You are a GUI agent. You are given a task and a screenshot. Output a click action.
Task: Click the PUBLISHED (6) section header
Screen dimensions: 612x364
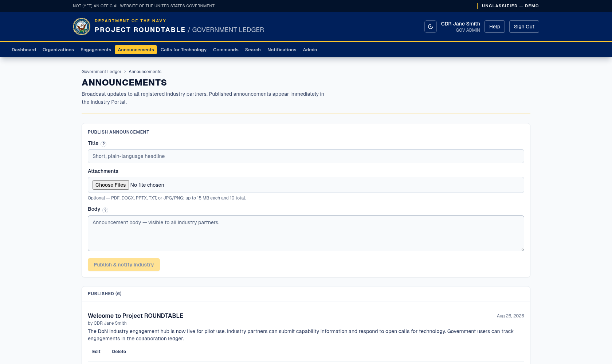[105, 294]
